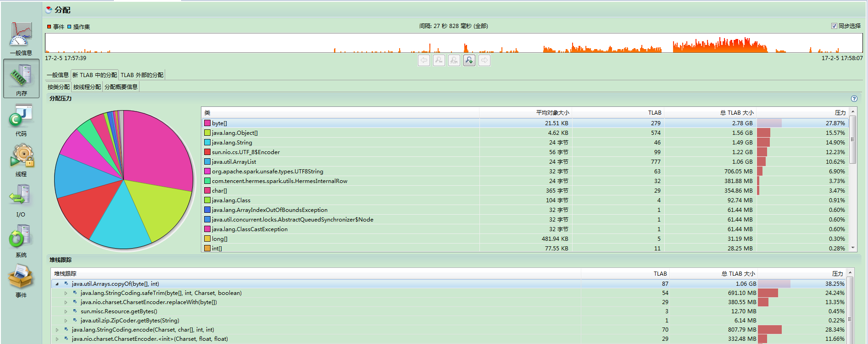Click the java.lang.String color swatch
Image resolution: width=868 pixels, height=344 pixels.
coord(207,143)
